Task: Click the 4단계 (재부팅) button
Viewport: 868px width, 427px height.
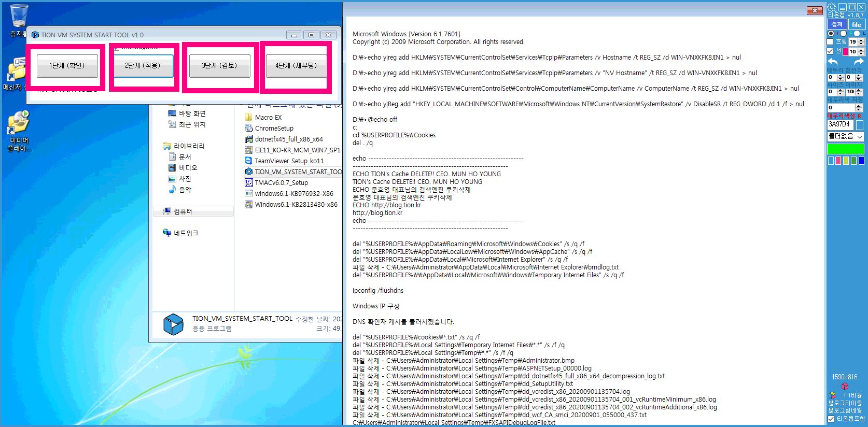Action: click(296, 66)
